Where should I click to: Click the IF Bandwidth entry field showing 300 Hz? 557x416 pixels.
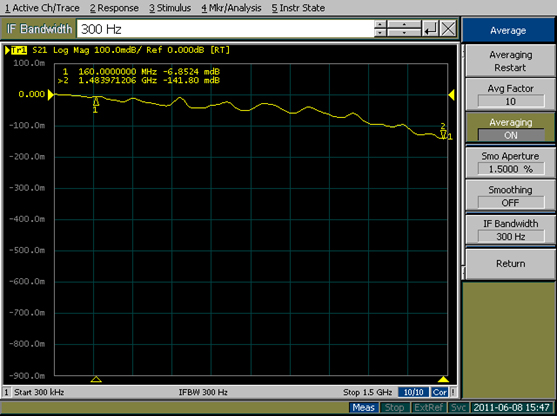pyautogui.click(x=225, y=29)
